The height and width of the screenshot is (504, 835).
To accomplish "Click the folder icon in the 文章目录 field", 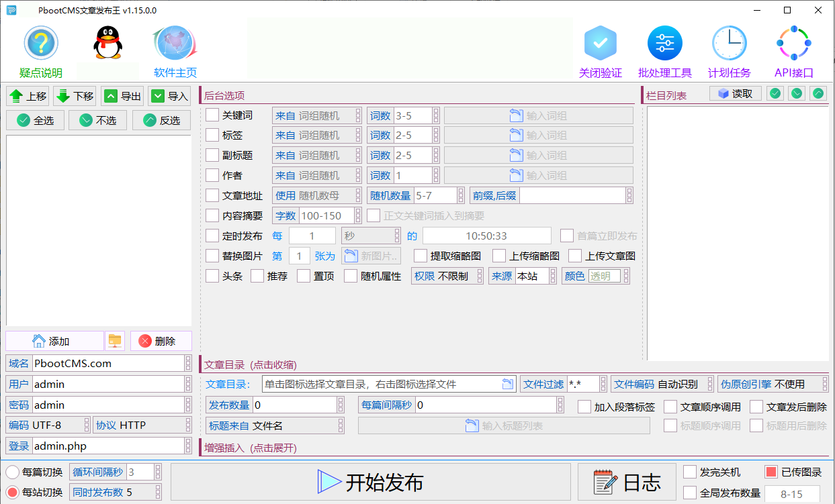I will point(508,384).
